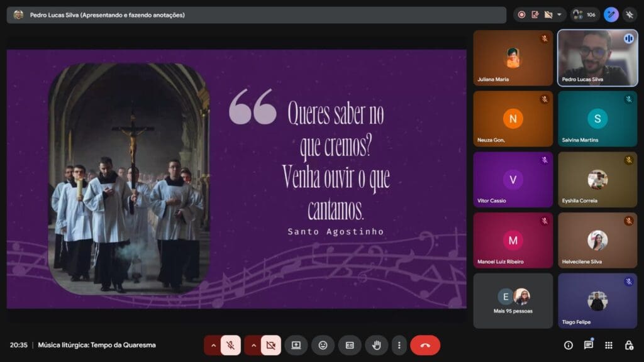Open host controls lock icon
This screenshot has width=644, height=362.
tap(628, 345)
